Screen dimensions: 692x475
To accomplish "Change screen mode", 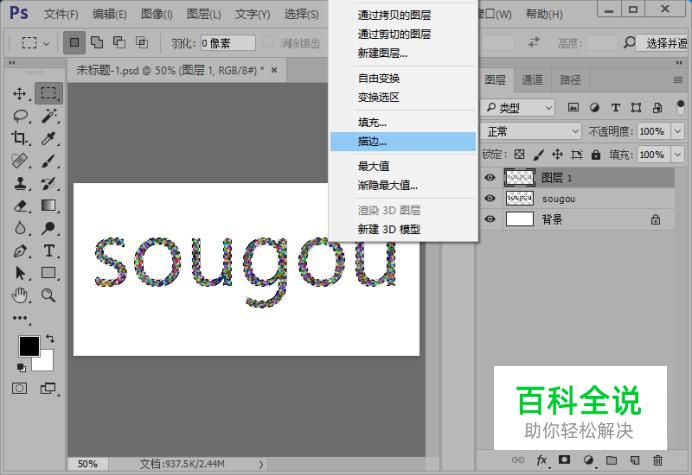I will (x=48, y=388).
